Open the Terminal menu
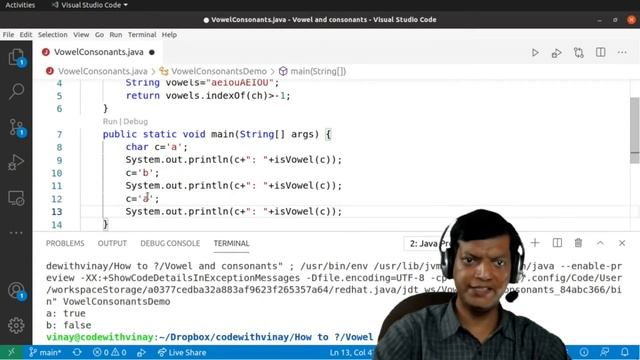 pyautogui.click(x=142, y=35)
